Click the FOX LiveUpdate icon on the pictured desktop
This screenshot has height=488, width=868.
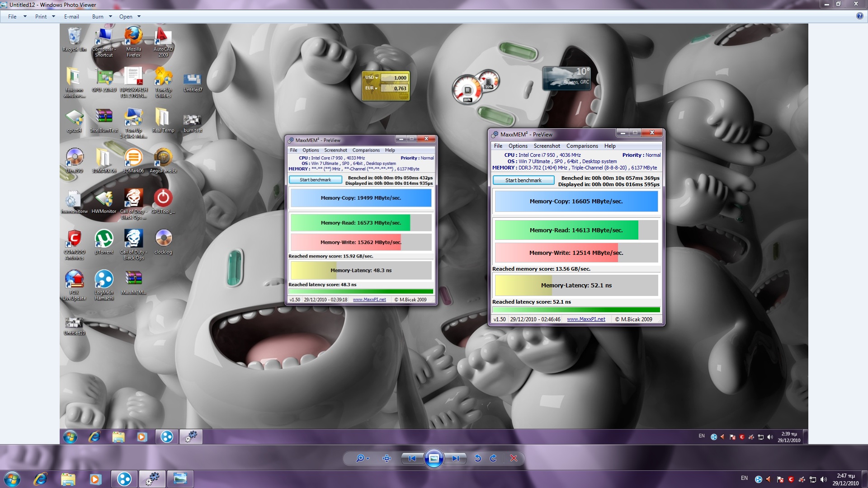point(74,285)
